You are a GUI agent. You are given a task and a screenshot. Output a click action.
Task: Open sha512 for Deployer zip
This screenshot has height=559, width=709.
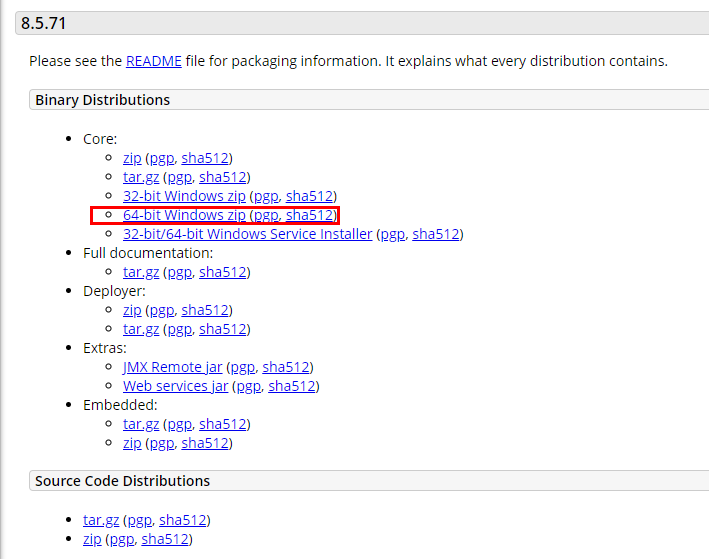[x=205, y=310]
